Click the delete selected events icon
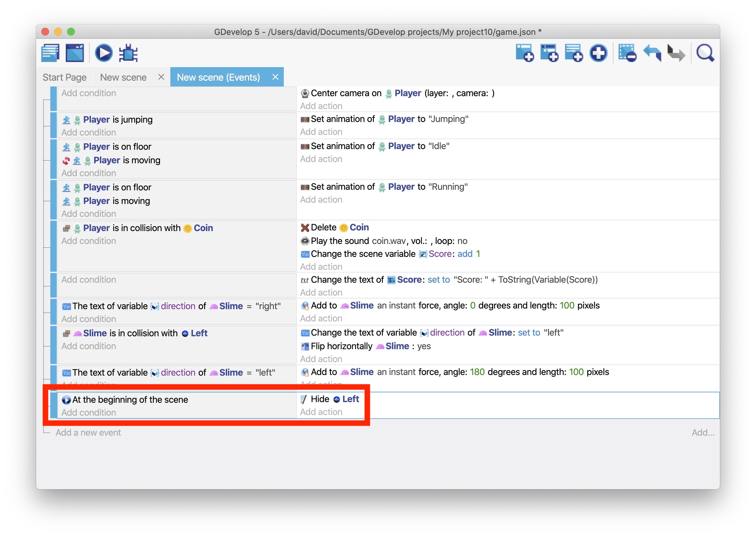Image resolution: width=756 pixels, height=537 pixels. (x=627, y=53)
